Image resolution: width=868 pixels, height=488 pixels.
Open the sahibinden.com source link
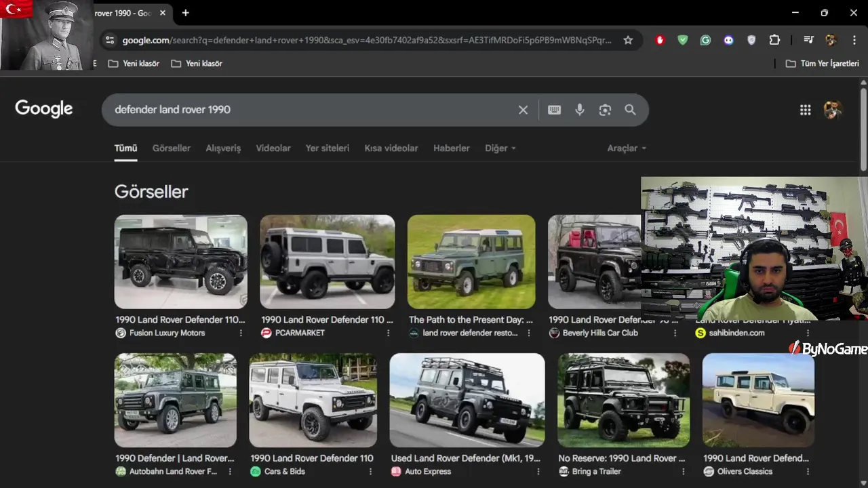click(x=730, y=333)
